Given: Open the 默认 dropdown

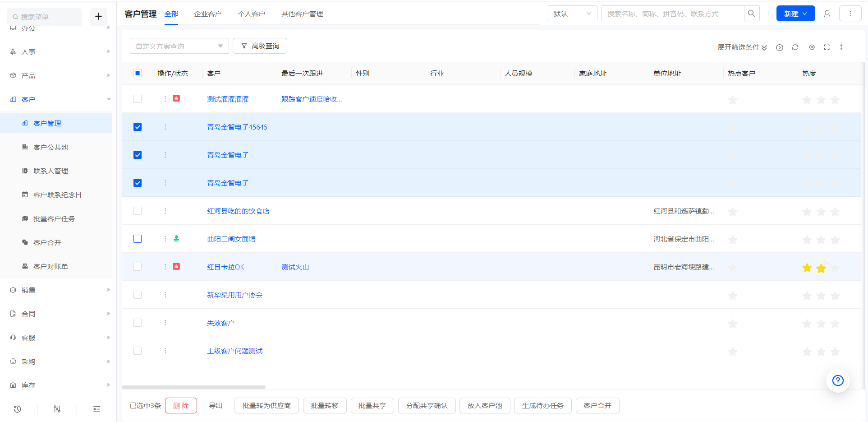Looking at the screenshot, I should tap(572, 14).
